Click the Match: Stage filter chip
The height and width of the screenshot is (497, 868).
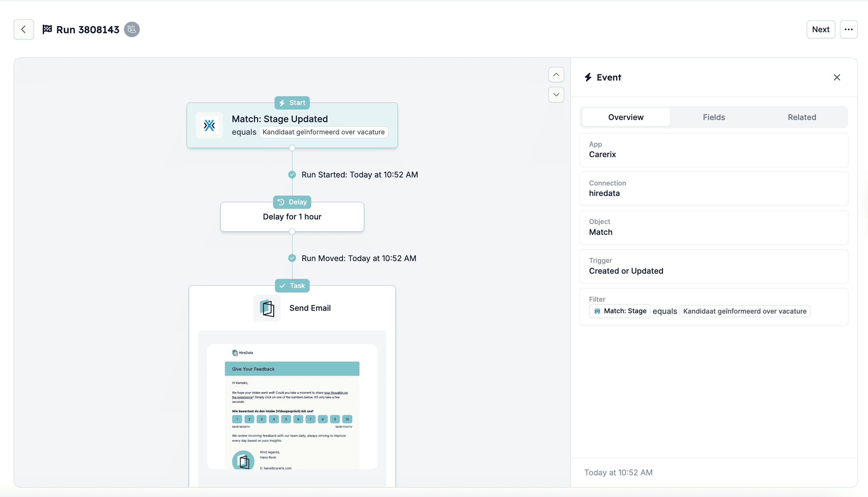point(620,311)
